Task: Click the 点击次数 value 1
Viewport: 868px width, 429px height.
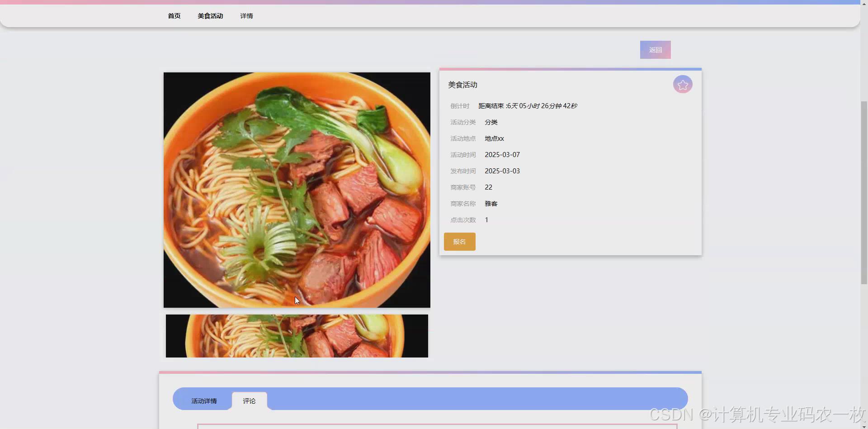Action: click(x=486, y=220)
